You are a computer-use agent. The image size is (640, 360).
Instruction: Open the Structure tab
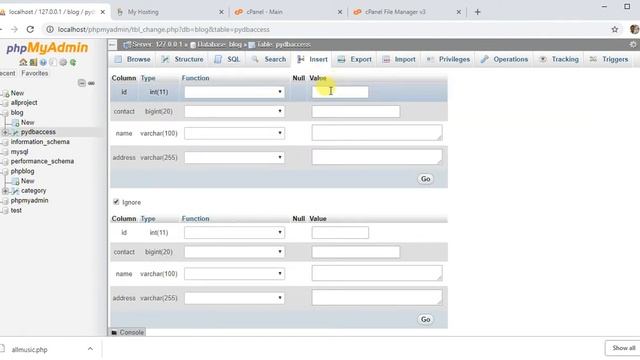tap(182, 59)
